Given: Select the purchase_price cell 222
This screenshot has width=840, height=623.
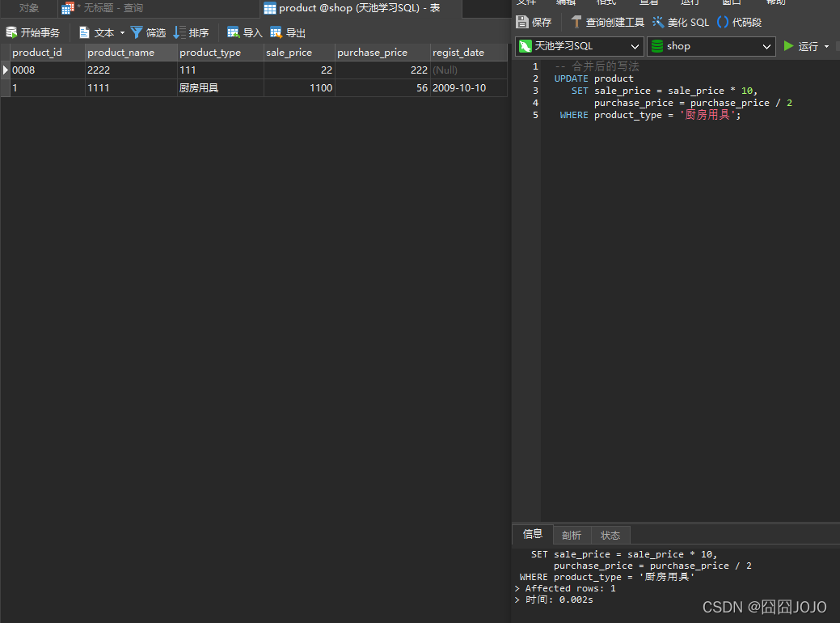Looking at the screenshot, I should point(382,70).
